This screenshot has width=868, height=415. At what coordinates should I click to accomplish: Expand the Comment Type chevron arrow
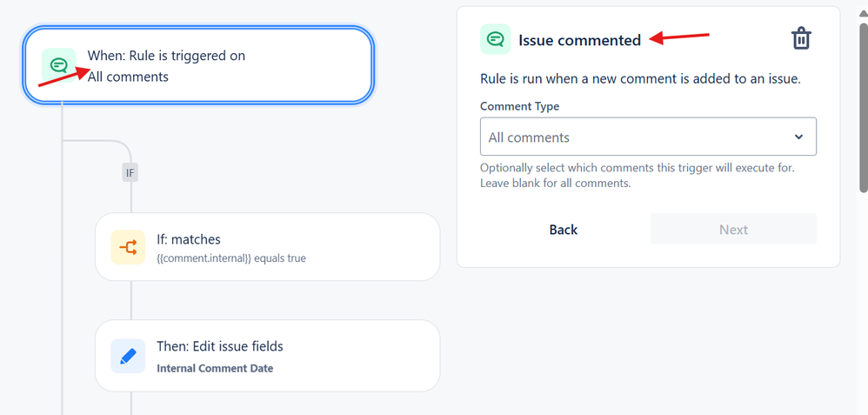point(798,137)
